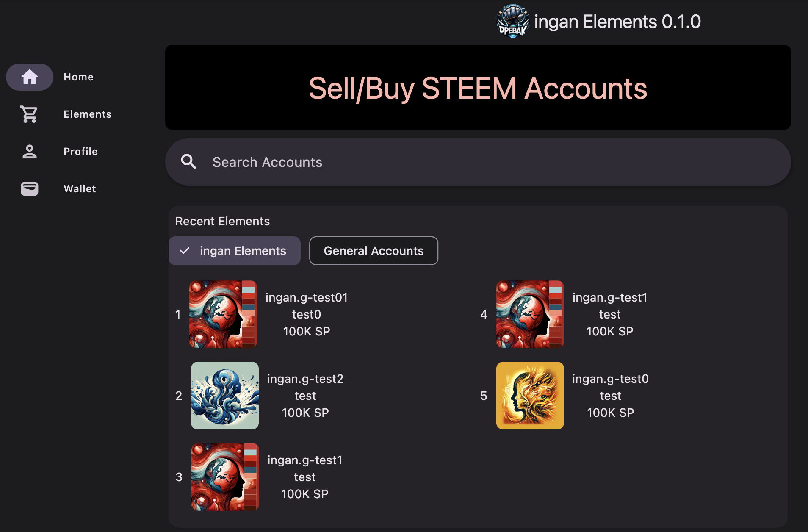Select the blue ingan.g-test2 artwork
The width and height of the screenshot is (808, 532).
click(225, 396)
